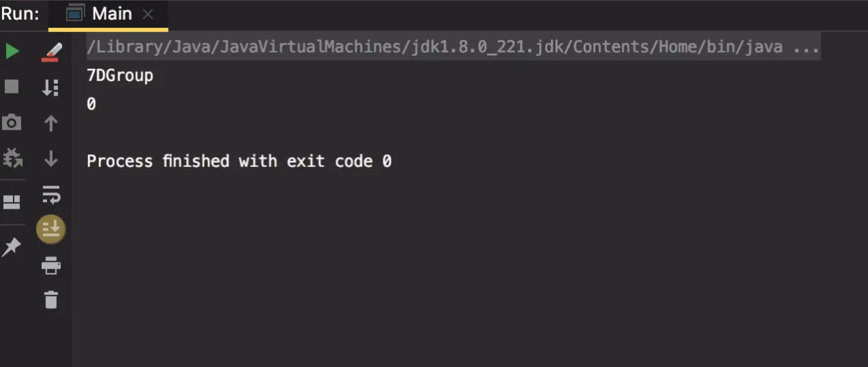This screenshot has width=868, height=367.
Task: Rerun Main with the green play icon
Action: [12, 51]
